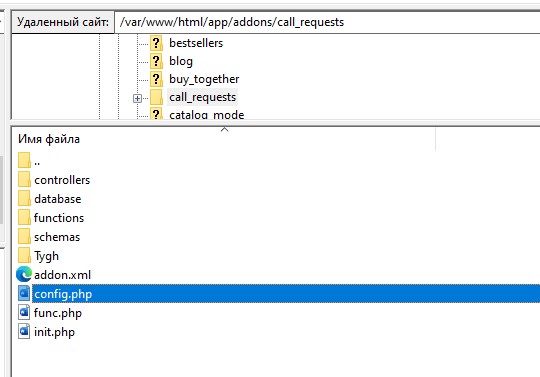
Task: Select the parent directory .. entry
Action: [x=37, y=161]
